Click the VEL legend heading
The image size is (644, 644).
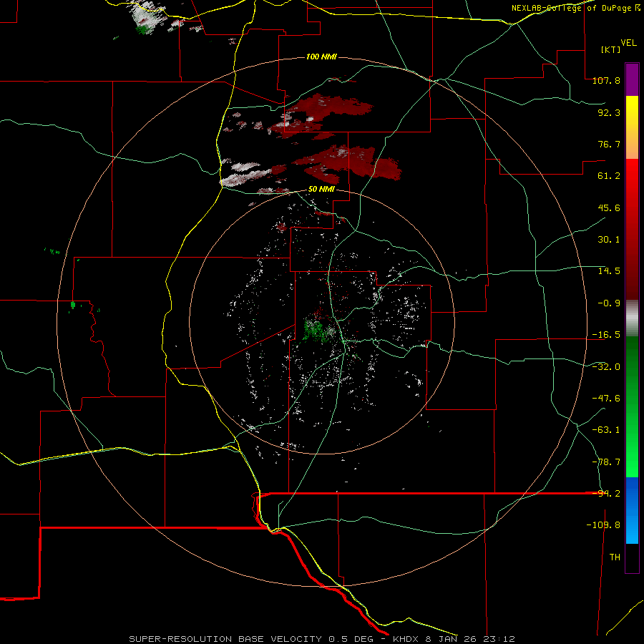point(628,43)
